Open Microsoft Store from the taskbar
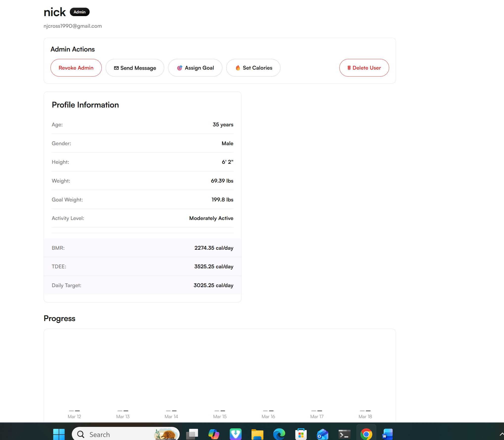 pyautogui.click(x=301, y=434)
